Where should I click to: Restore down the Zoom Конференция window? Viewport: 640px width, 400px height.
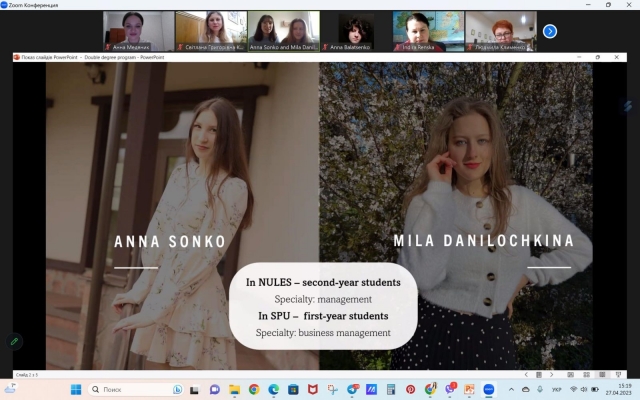coord(608,5)
